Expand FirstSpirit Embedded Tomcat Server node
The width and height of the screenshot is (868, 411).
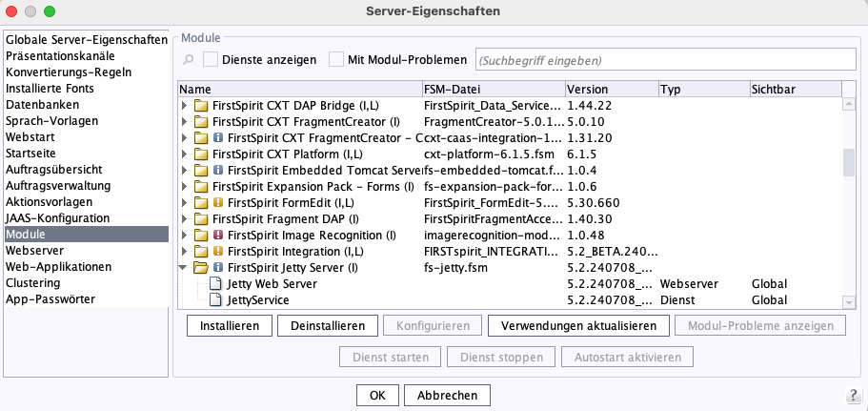click(185, 170)
